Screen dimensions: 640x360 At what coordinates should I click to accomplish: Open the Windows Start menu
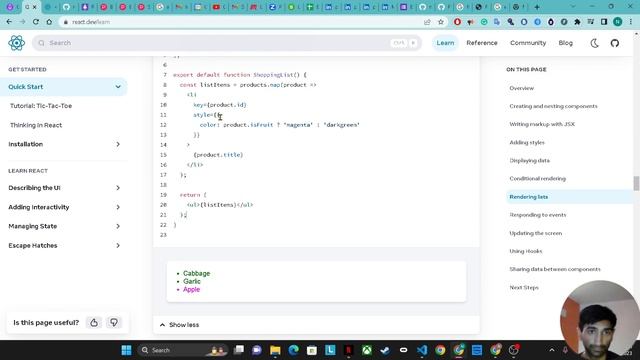click(x=127, y=350)
